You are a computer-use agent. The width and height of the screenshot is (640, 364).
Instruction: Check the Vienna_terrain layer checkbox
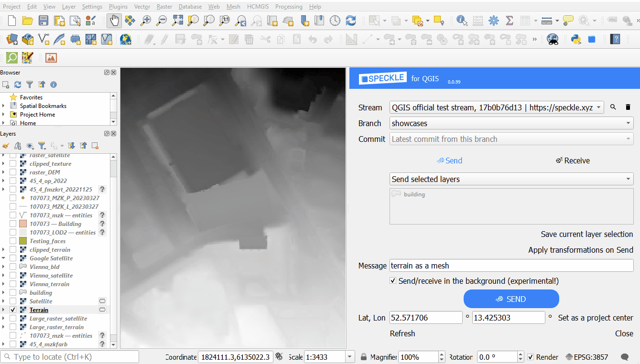(13, 284)
